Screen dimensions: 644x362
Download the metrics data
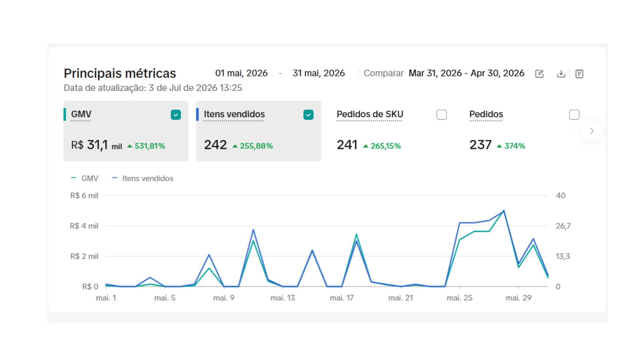[561, 74]
